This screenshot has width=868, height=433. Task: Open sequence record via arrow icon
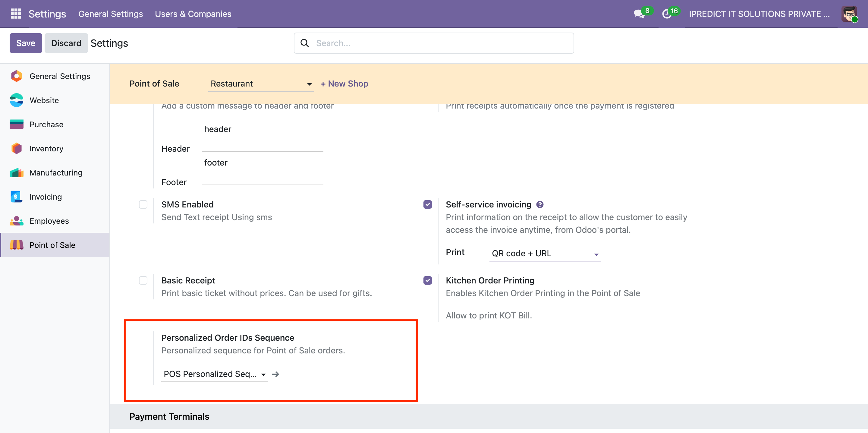[276, 374]
